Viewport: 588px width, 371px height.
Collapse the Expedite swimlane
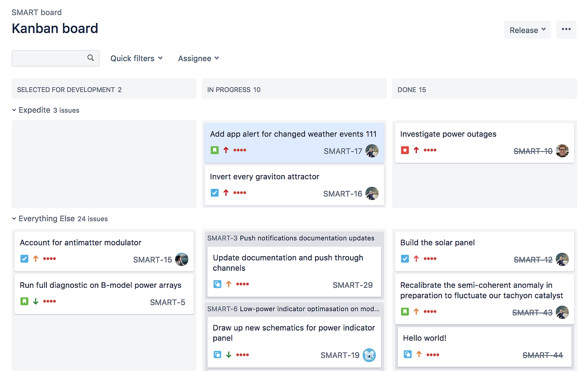(13, 110)
